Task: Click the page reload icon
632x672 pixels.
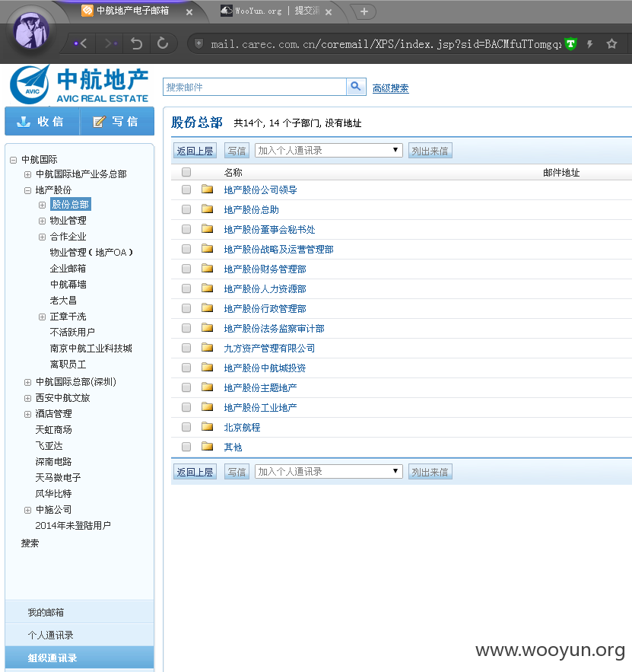Action: [x=163, y=43]
